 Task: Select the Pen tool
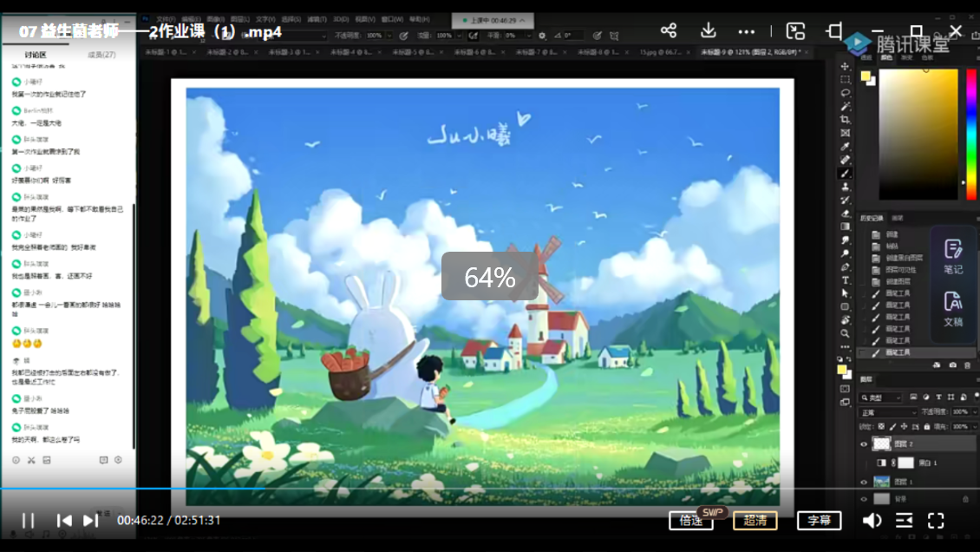845,267
